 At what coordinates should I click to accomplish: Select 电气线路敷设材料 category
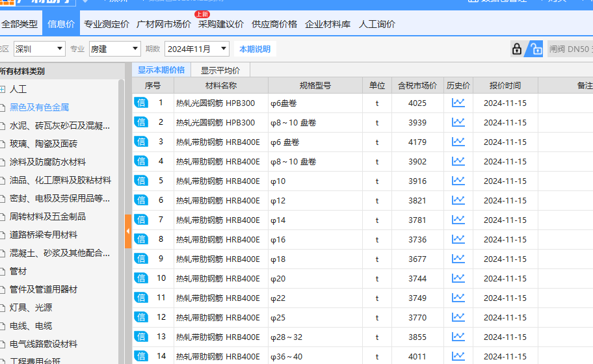(44, 344)
